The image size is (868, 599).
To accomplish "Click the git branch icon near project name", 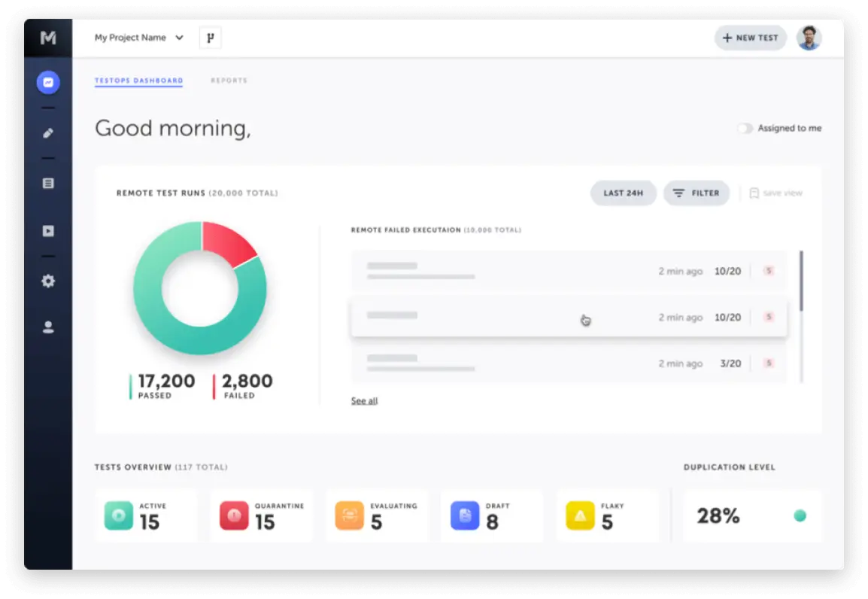I will 209,38.
